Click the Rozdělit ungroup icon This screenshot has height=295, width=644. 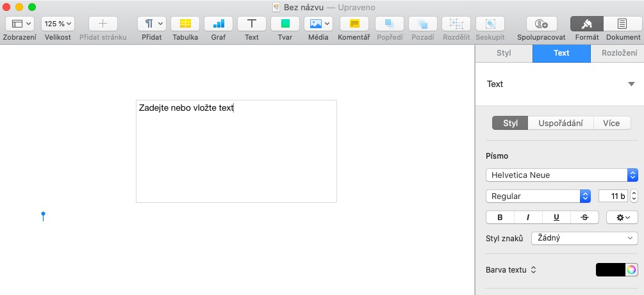pyautogui.click(x=456, y=24)
